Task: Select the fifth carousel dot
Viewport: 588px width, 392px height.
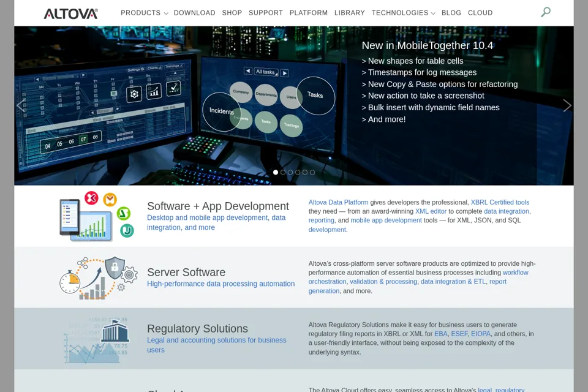Action: point(305,172)
